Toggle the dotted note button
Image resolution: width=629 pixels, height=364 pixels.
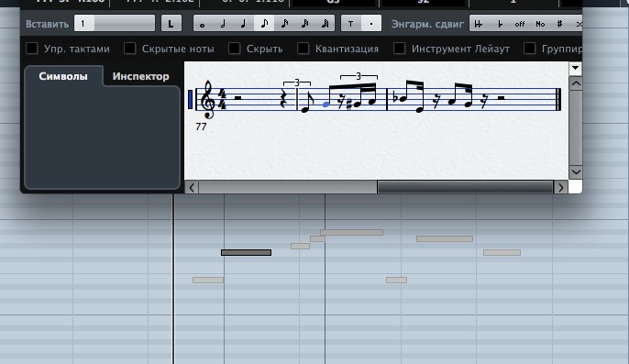(371, 24)
